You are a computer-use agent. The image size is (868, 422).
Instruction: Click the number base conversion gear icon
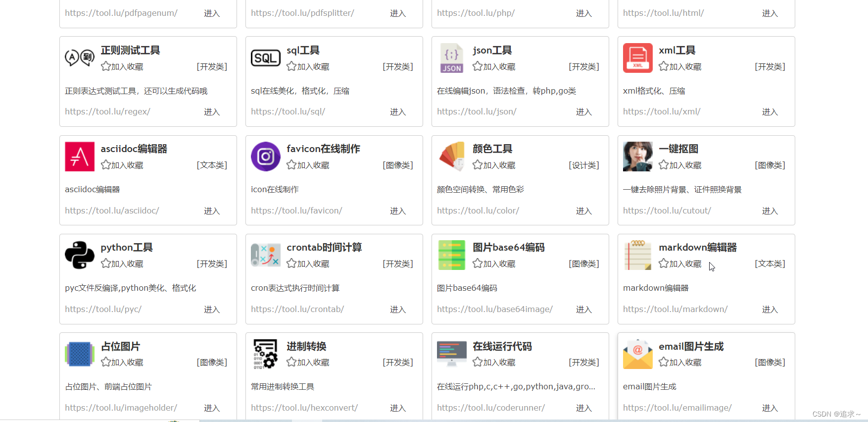(266, 354)
